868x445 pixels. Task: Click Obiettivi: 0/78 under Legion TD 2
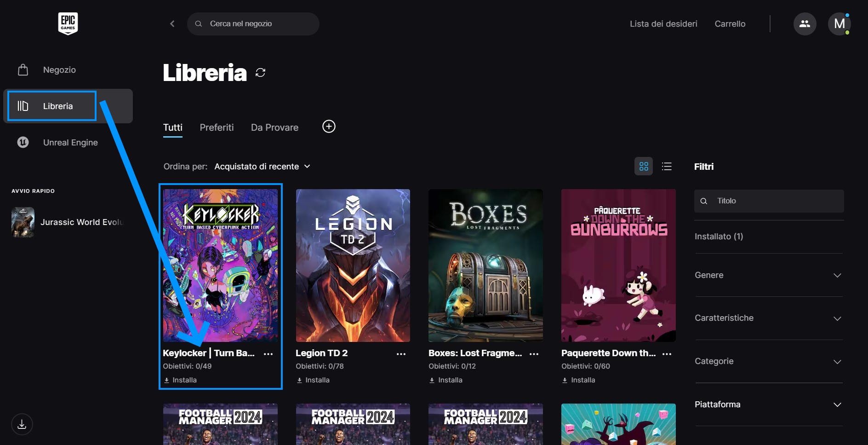[320, 366]
